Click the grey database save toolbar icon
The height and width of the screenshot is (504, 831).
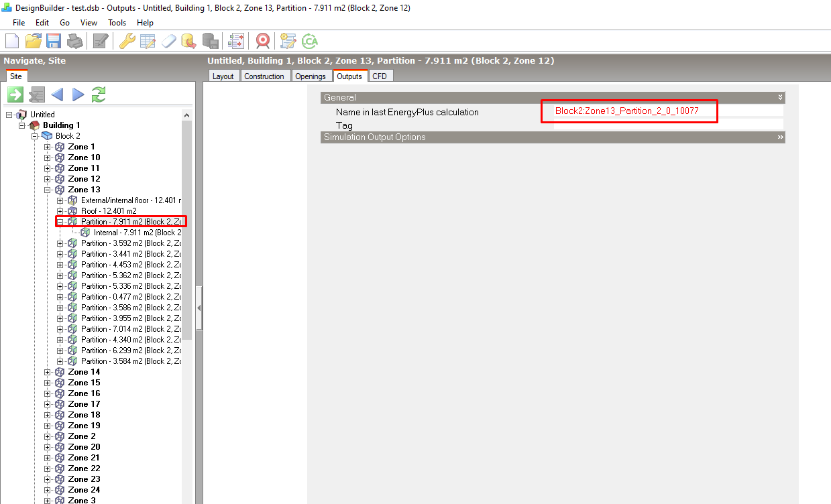pyautogui.click(x=210, y=41)
